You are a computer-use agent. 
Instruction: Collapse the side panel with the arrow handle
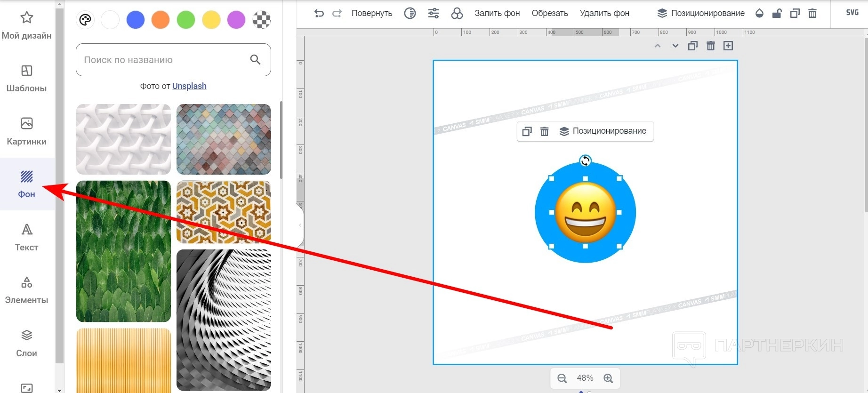pyautogui.click(x=300, y=225)
